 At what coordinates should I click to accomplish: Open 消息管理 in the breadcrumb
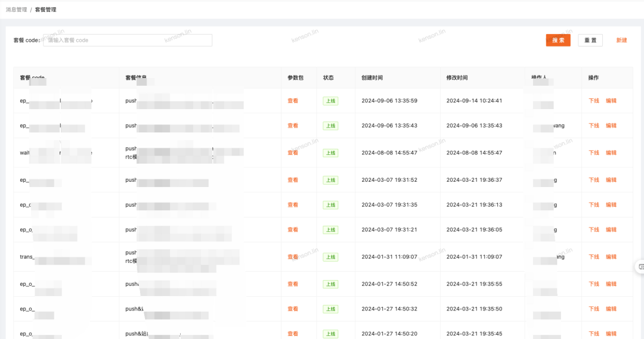coord(17,10)
